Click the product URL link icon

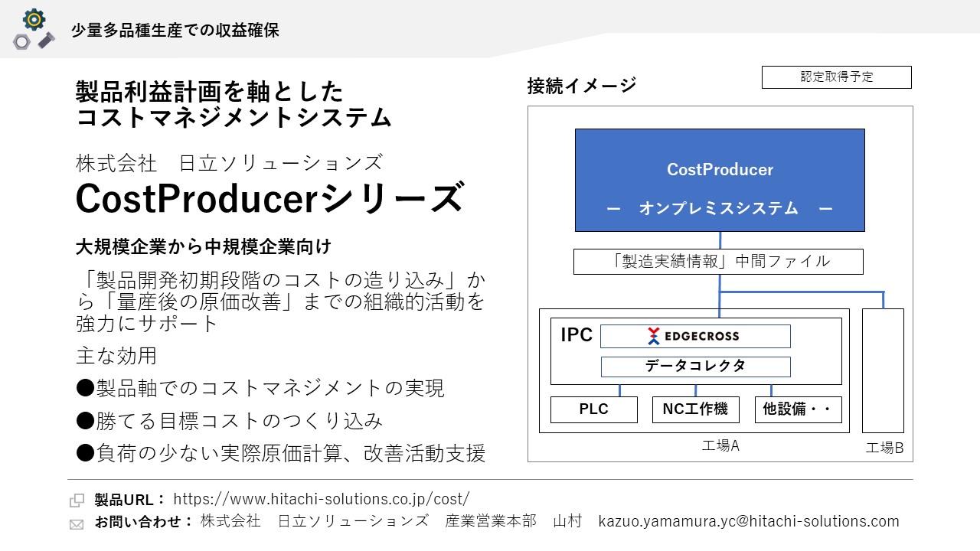tap(77, 500)
